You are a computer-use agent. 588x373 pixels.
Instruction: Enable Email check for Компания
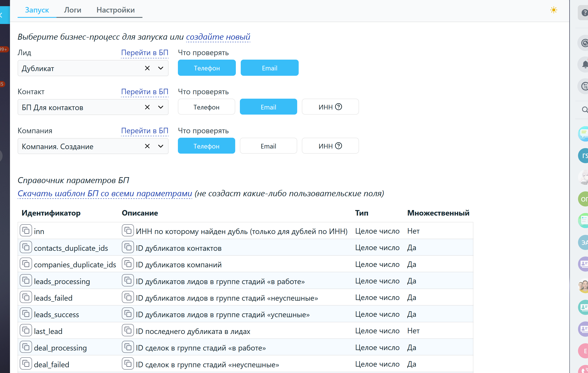(x=268, y=146)
